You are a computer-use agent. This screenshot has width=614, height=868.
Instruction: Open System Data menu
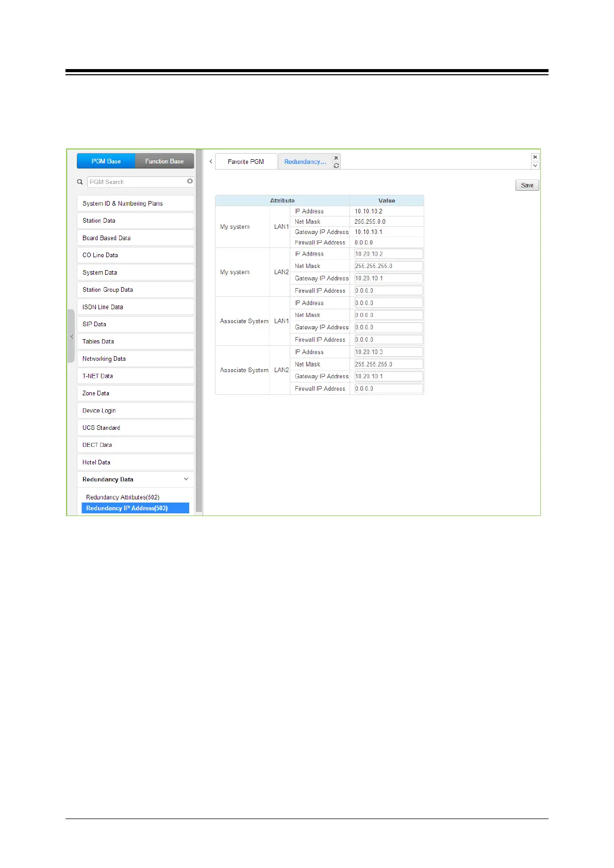click(136, 273)
